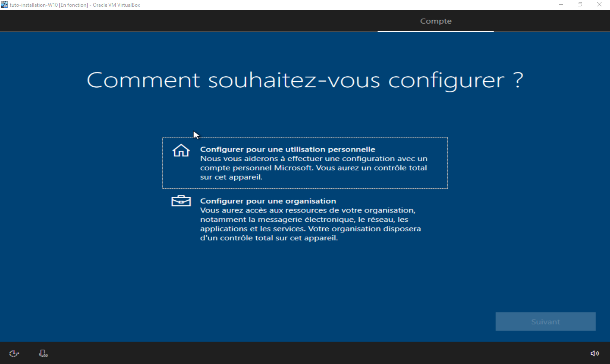Switch to the Compte tab
The width and height of the screenshot is (610, 364).
[x=435, y=21]
